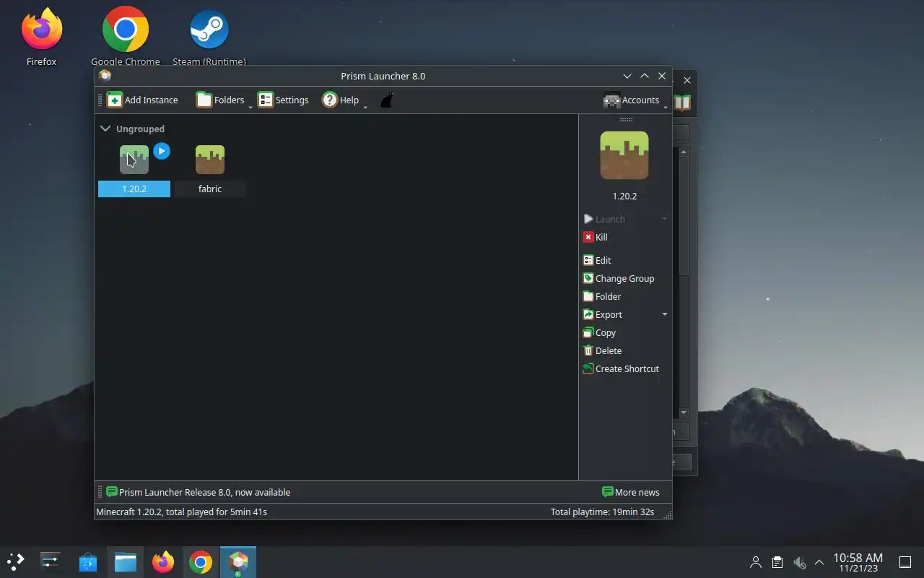Click scroll down arrow in background window
This screenshot has width=924, height=578.
tap(684, 413)
